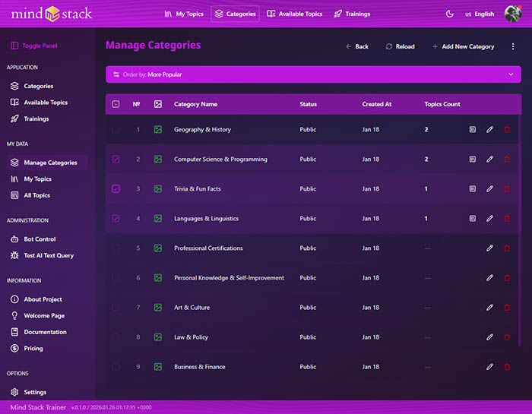The image size is (532, 414).
Task: Check the Professional Certifications row checkbox
Action: coord(116,248)
